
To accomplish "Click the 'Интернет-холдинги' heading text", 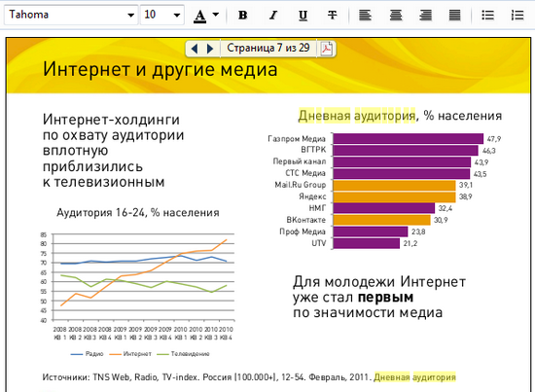I will 111,120.
